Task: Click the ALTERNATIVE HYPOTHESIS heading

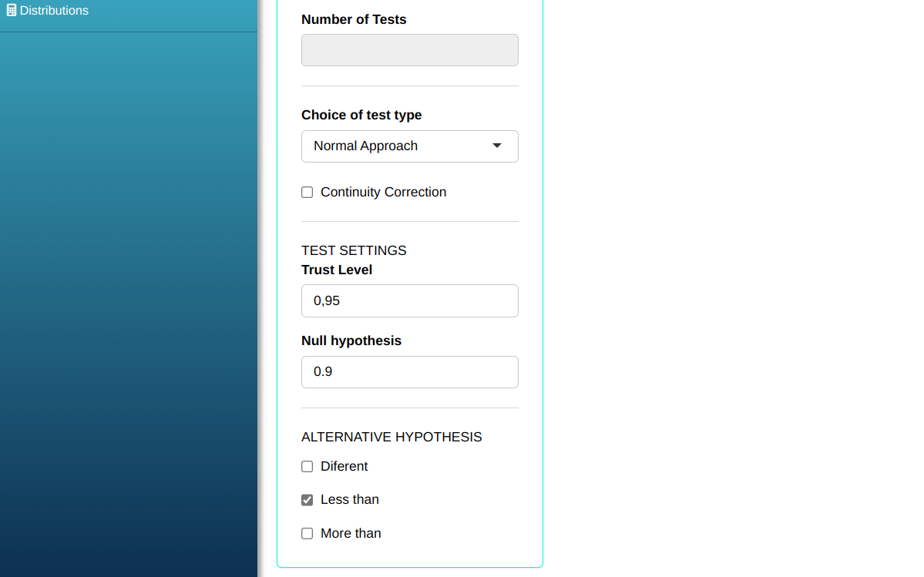Action: (x=391, y=438)
